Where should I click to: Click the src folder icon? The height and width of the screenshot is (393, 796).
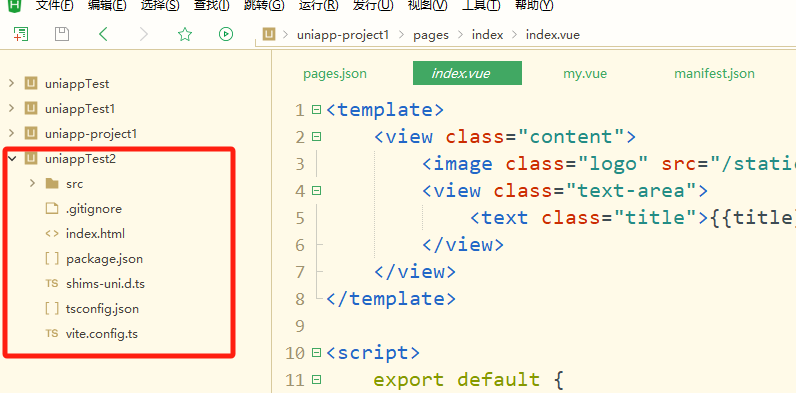52,184
